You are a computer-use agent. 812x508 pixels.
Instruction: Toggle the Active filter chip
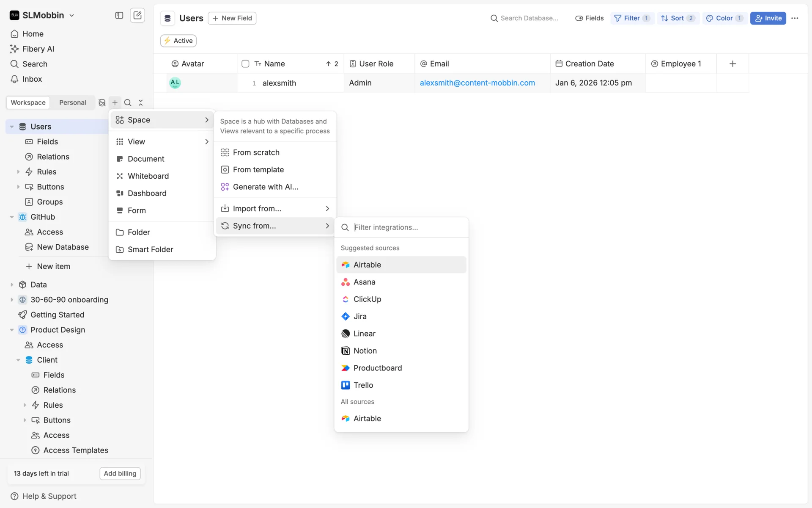178,41
